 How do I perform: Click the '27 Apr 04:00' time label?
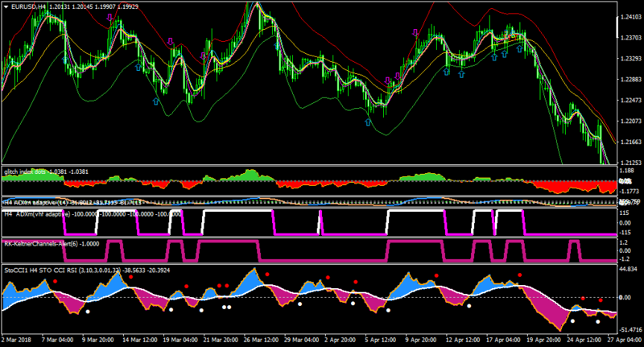(x=625, y=340)
